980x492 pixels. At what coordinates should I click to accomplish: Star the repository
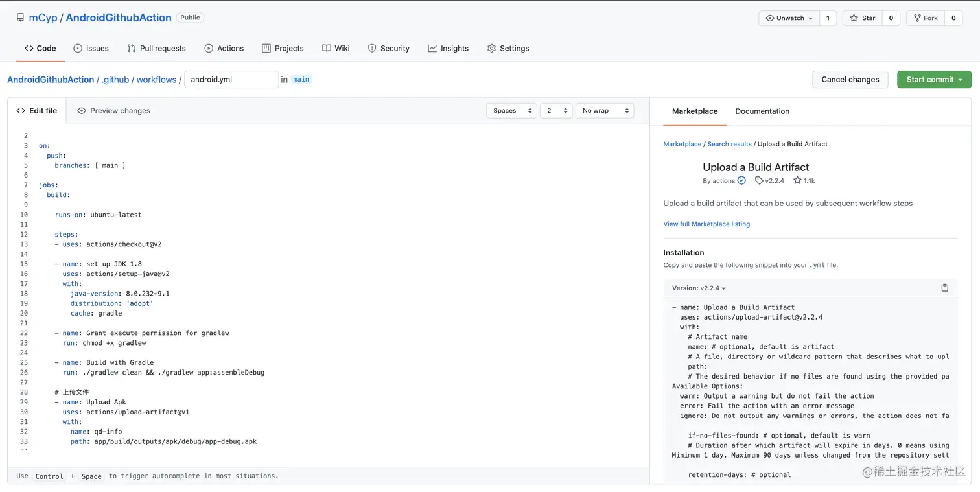tap(862, 18)
